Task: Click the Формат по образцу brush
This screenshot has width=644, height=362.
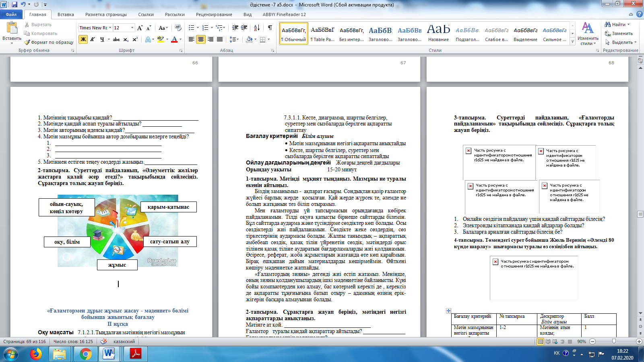Action: (49, 42)
